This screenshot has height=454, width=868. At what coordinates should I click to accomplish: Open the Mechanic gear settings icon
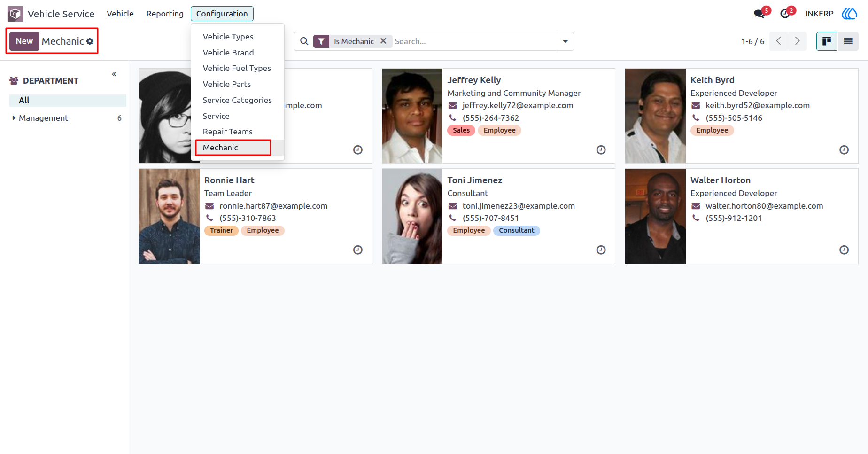pos(90,41)
